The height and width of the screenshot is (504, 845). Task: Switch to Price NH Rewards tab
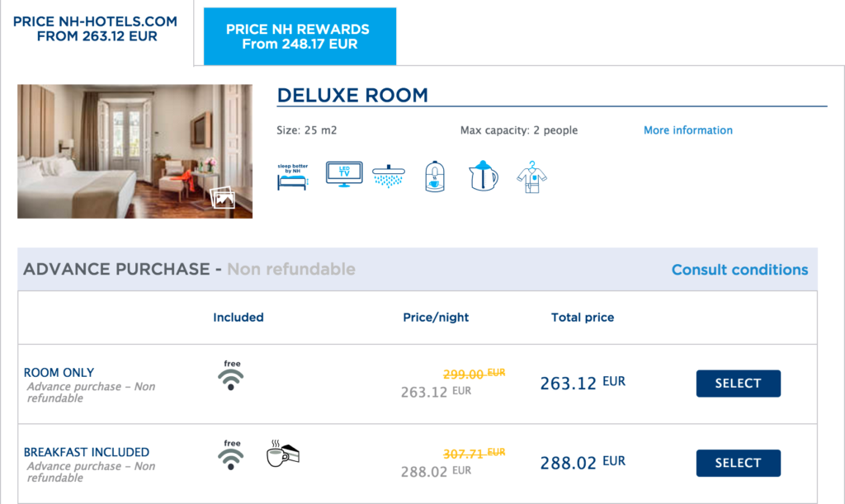[x=300, y=36]
